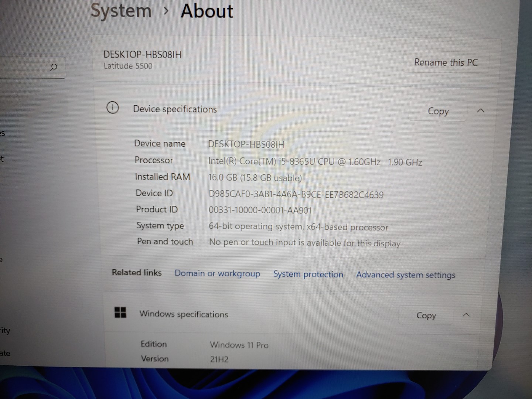Click the Version label
The image size is (532, 399).
(155, 358)
